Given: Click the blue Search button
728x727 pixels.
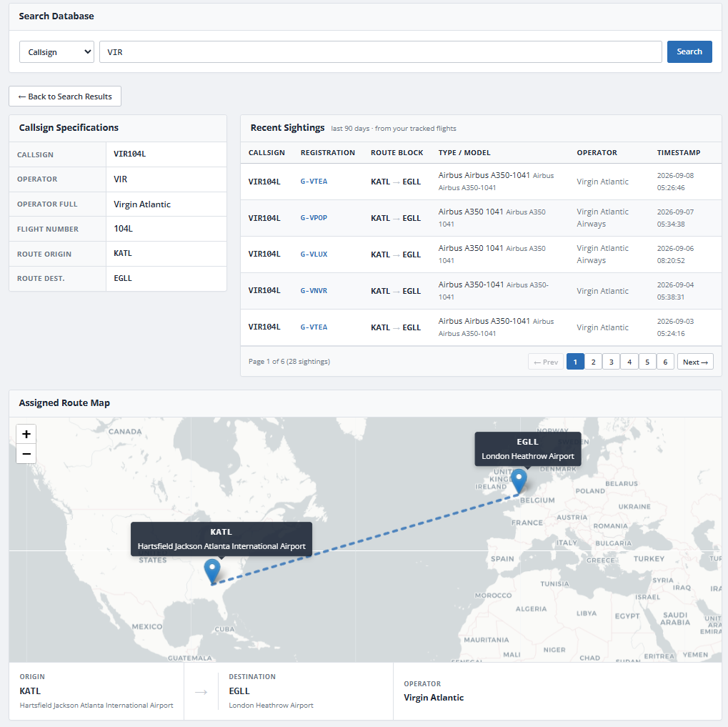Looking at the screenshot, I should (689, 51).
